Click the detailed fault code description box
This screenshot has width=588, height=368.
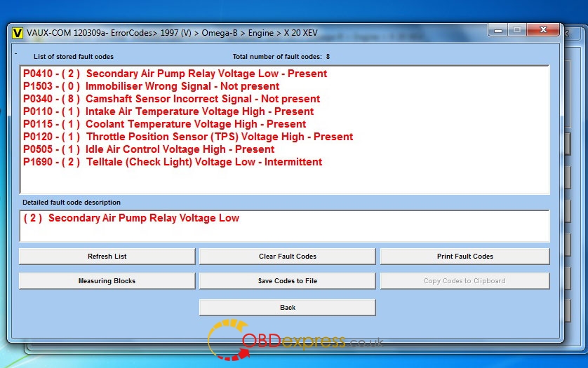285,226
